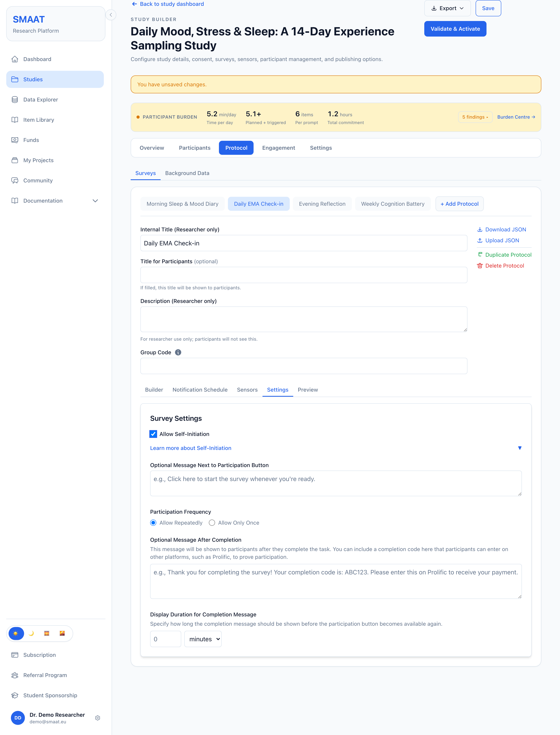560x735 pixels.
Task: Open Referral Program people icon
Action: [15, 675]
